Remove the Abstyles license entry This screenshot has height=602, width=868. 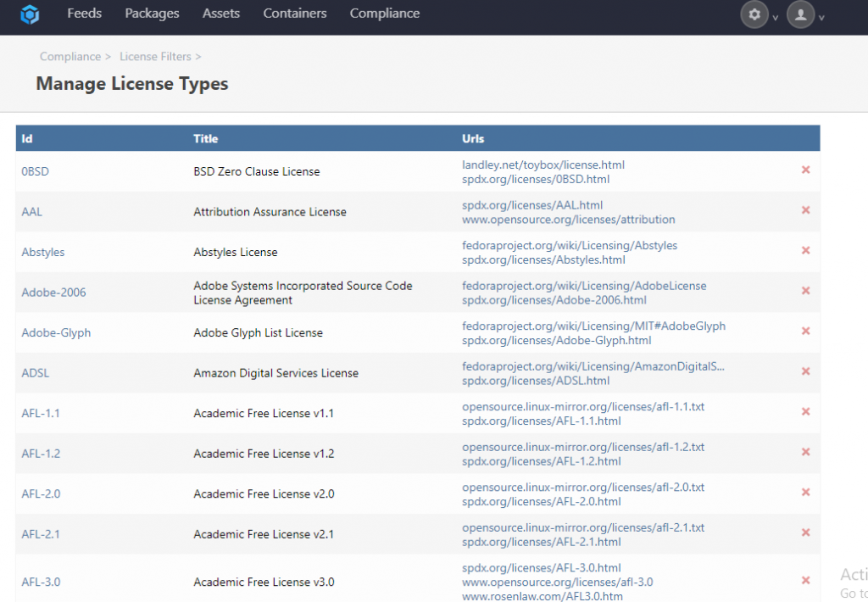click(x=805, y=251)
